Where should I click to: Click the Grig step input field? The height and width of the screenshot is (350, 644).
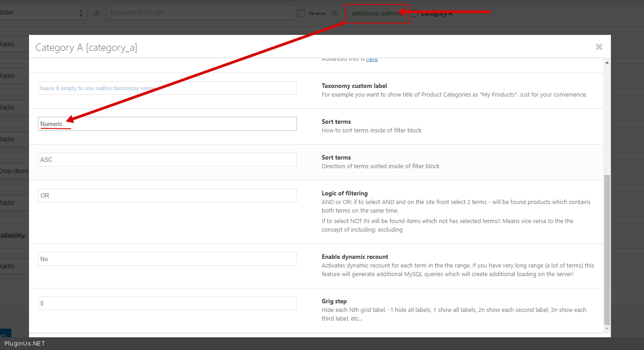click(167, 303)
